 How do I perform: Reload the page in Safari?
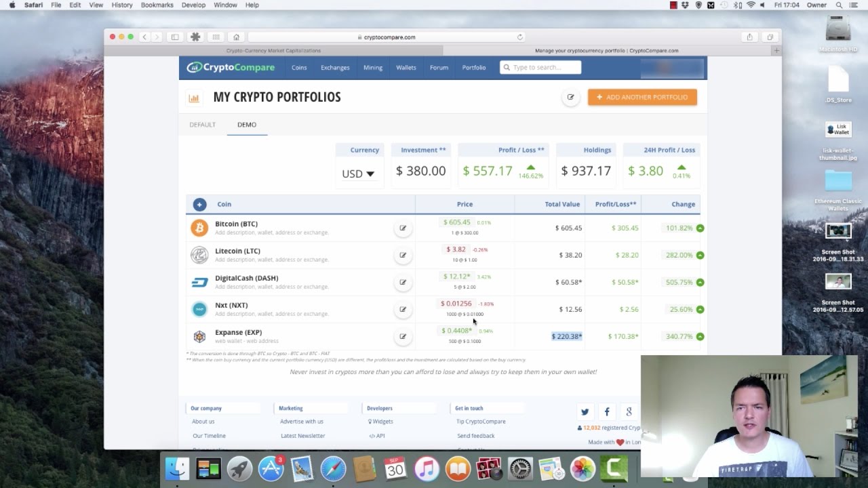[520, 37]
